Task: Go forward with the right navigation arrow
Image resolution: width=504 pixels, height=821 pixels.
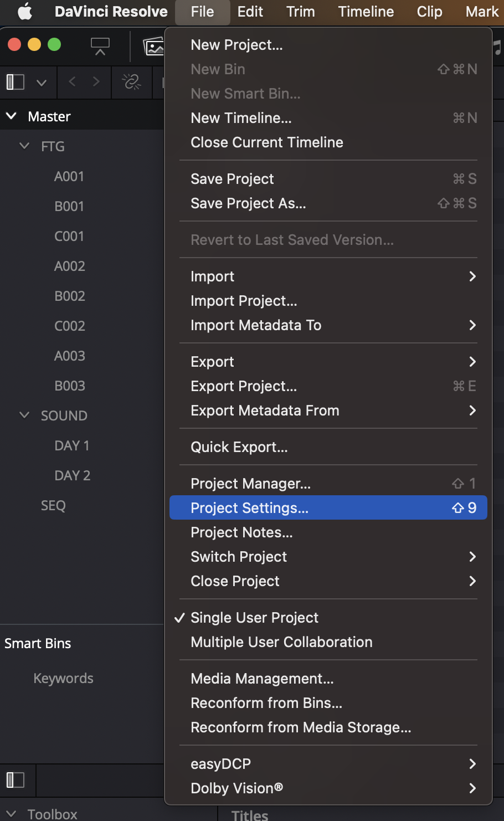Action: tap(96, 82)
